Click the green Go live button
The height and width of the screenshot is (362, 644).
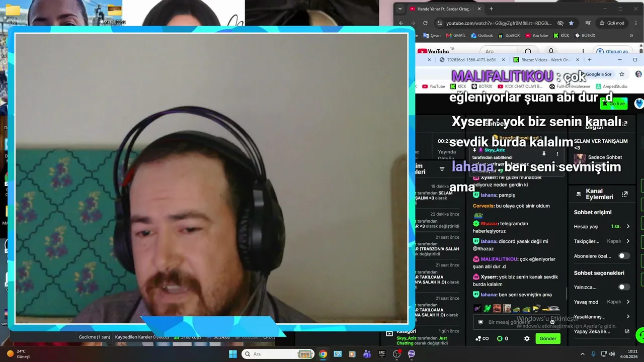[x=614, y=104]
